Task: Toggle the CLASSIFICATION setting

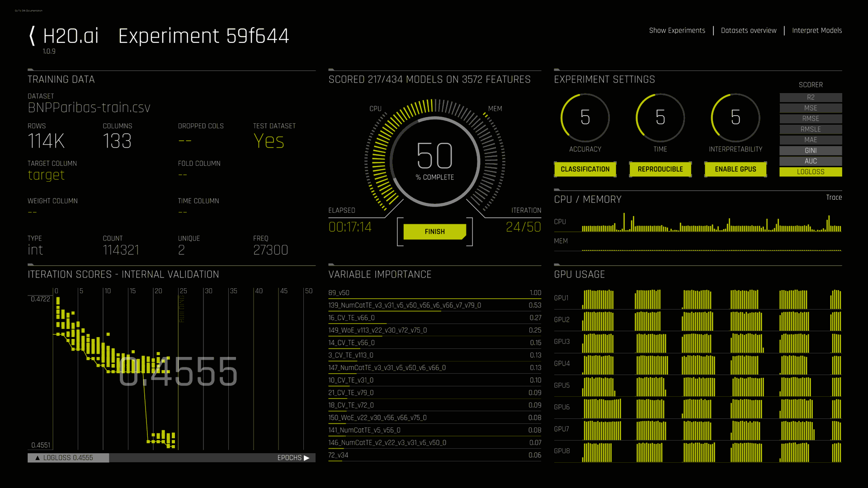Action: [x=585, y=169]
